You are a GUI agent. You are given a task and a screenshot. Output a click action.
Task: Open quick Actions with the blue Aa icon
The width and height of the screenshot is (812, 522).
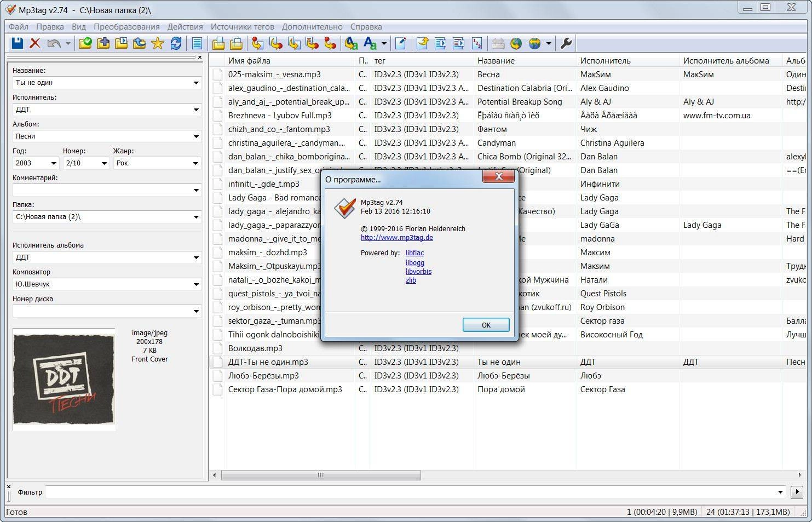[x=371, y=43]
